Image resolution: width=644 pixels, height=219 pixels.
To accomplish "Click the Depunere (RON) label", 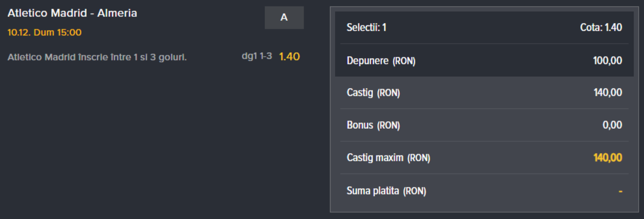I will point(381,61).
